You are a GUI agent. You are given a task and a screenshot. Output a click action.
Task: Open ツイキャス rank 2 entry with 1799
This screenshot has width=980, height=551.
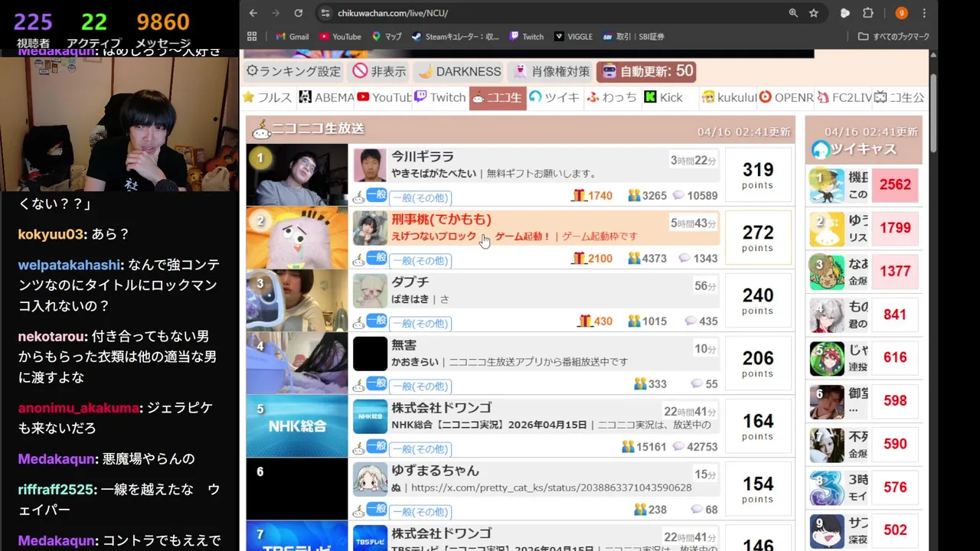865,228
